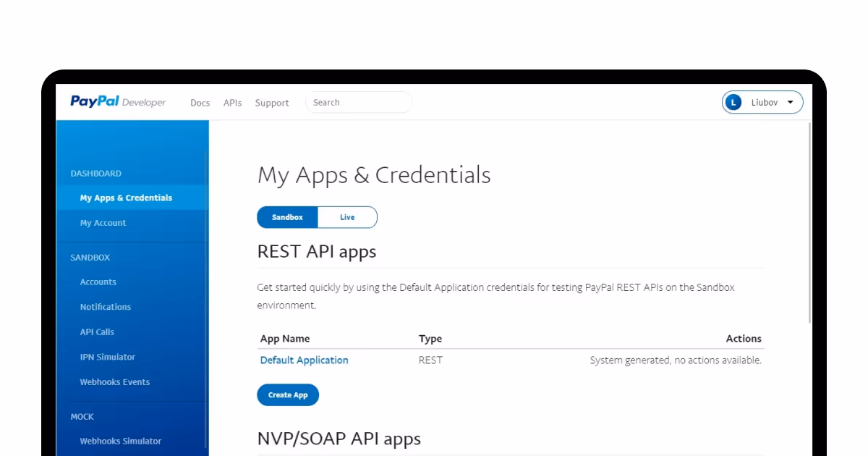Click the NVP/SOAP API apps heading
This screenshot has height=456, width=868.
339,439
